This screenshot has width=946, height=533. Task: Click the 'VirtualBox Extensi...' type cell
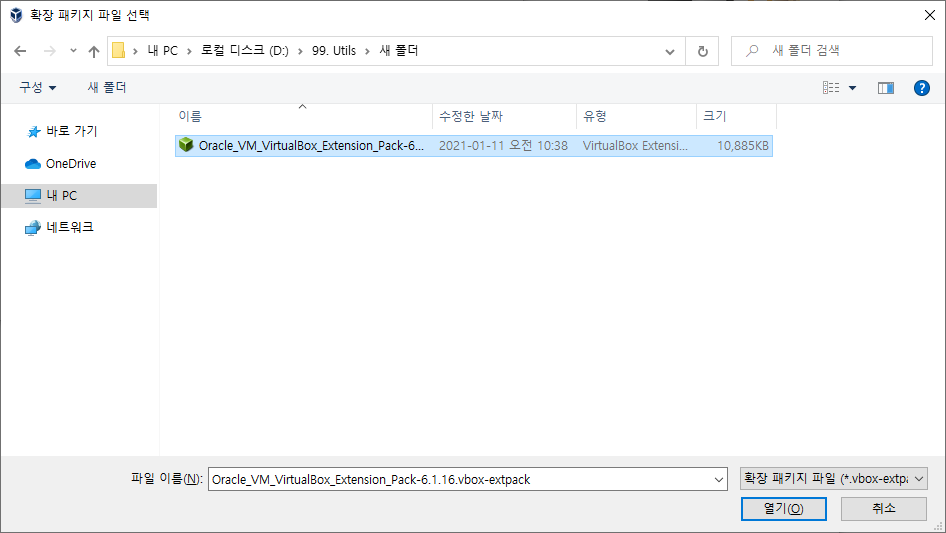coord(635,145)
